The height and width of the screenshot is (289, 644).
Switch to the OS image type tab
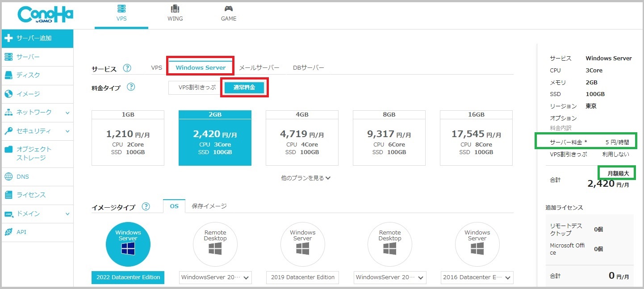click(174, 206)
